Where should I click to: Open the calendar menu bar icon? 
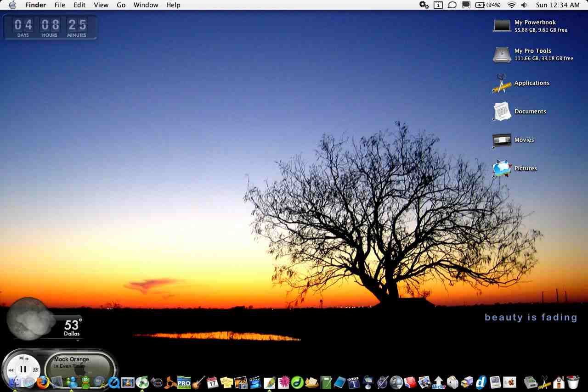point(438,5)
